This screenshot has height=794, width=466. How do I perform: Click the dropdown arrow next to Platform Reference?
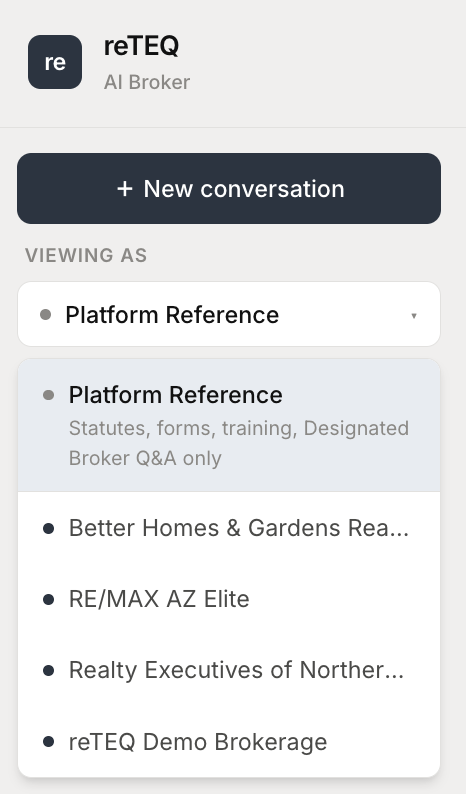pyautogui.click(x=414, y=315)
